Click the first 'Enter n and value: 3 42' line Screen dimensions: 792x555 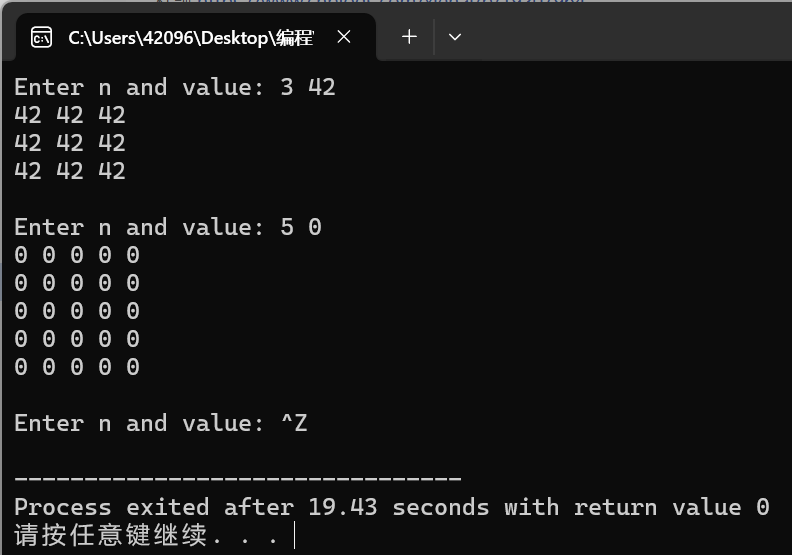[175, 87]
